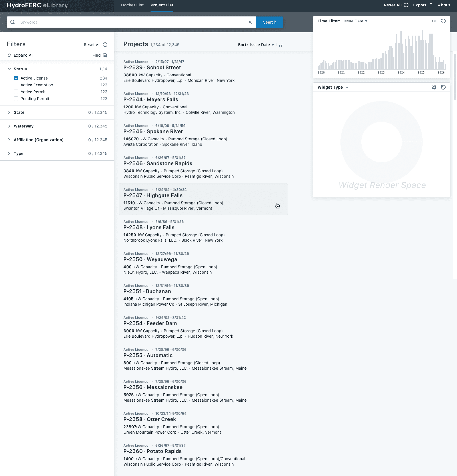
Task: Open project P-2546 Sandstone Rapids
Action: click(x=203, y=167)
